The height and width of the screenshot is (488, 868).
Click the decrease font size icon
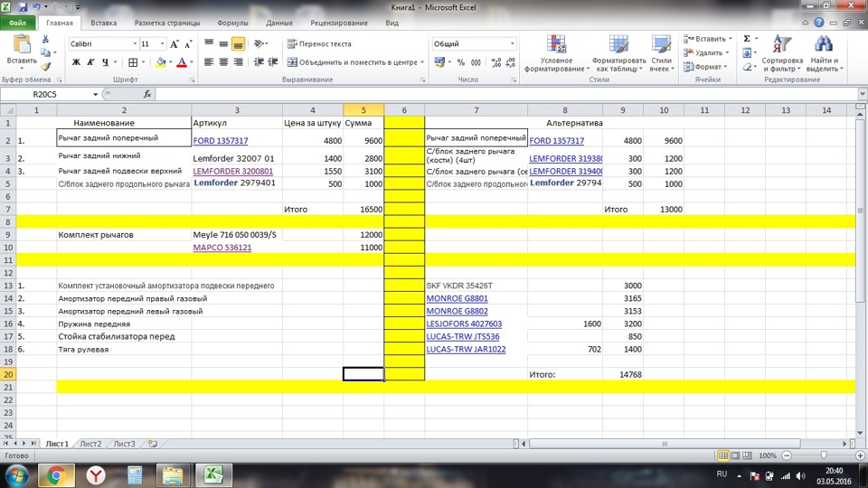point(188,43)
